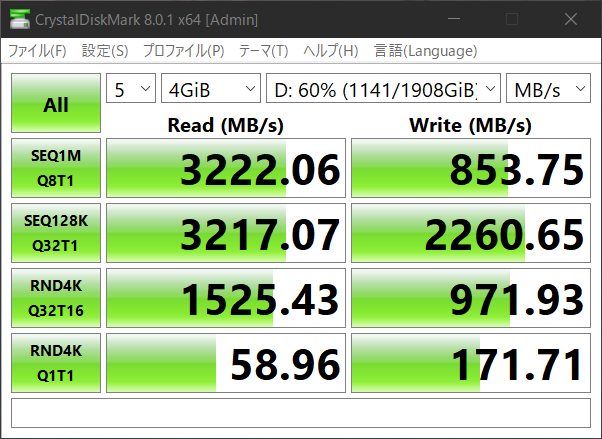Click the SEQ1M write result 853.75
This screenshot has width=602, height=439.
[x=471, y=168]
